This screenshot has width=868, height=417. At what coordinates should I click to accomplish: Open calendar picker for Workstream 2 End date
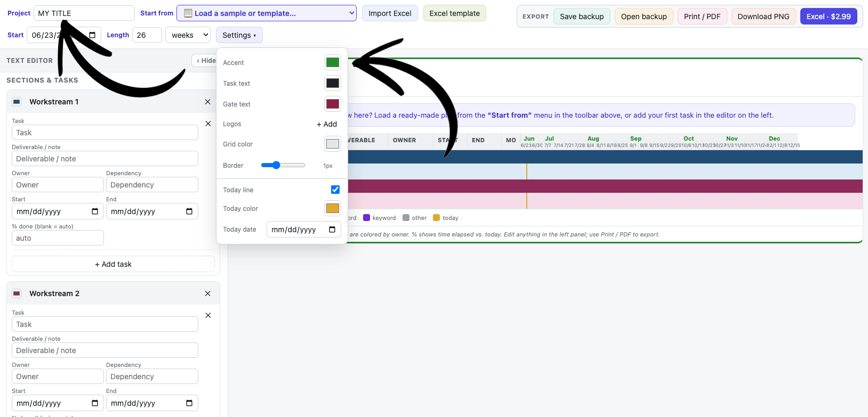coord(189,403)
